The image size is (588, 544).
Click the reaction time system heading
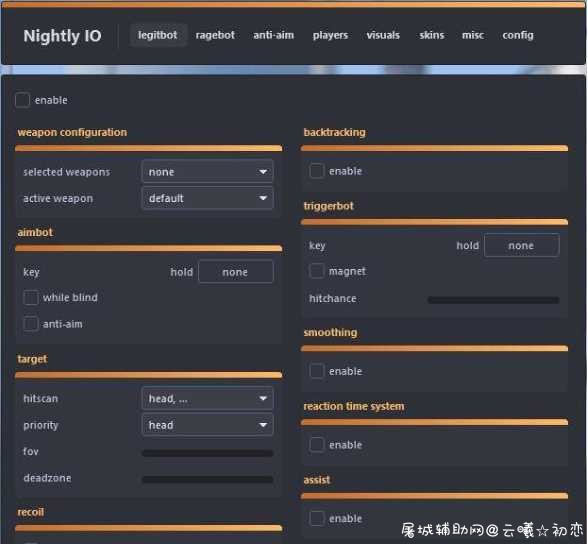point(354,406)
